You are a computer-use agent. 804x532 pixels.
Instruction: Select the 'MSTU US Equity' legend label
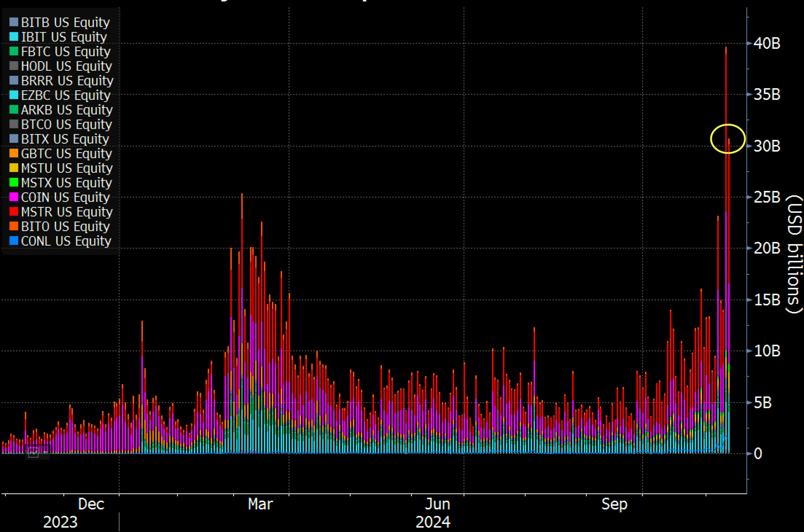point(67,168)
